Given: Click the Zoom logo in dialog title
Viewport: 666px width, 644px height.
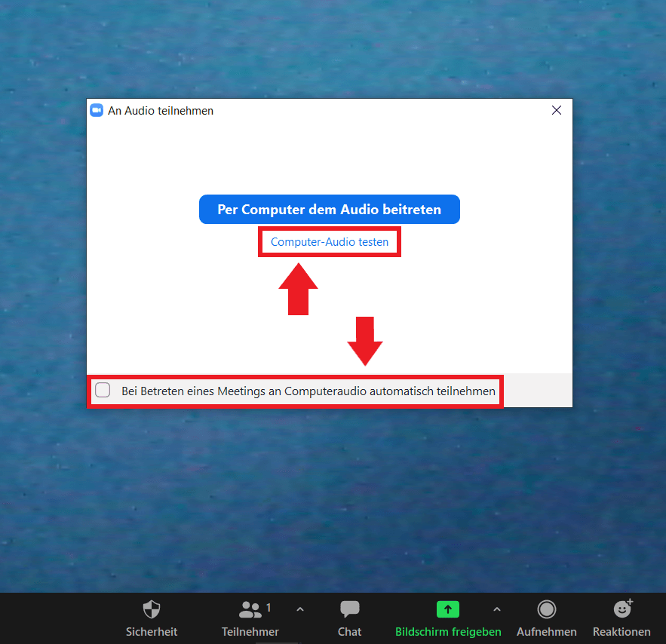Looking at the screenshot, I should click(97, 110).
